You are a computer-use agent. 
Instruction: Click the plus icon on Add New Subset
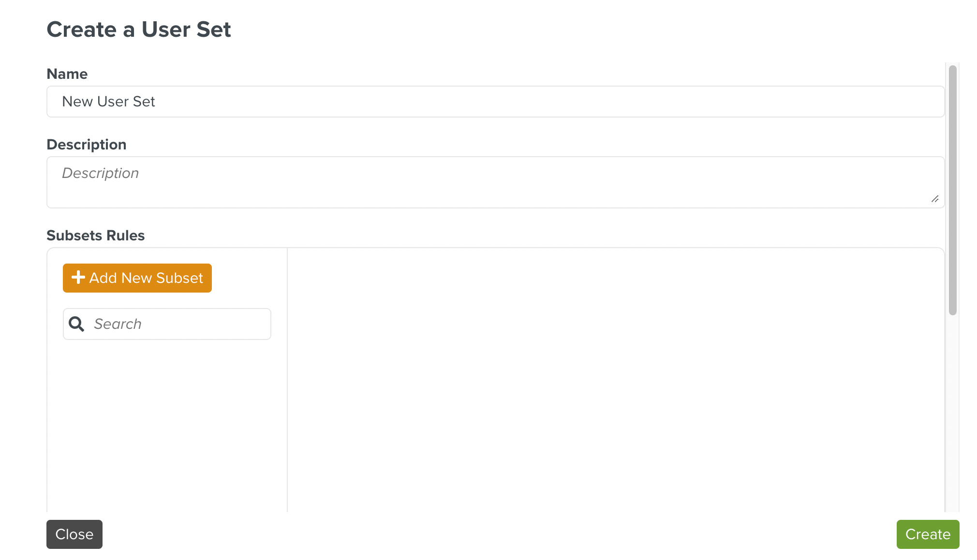(x=78, y=278)
